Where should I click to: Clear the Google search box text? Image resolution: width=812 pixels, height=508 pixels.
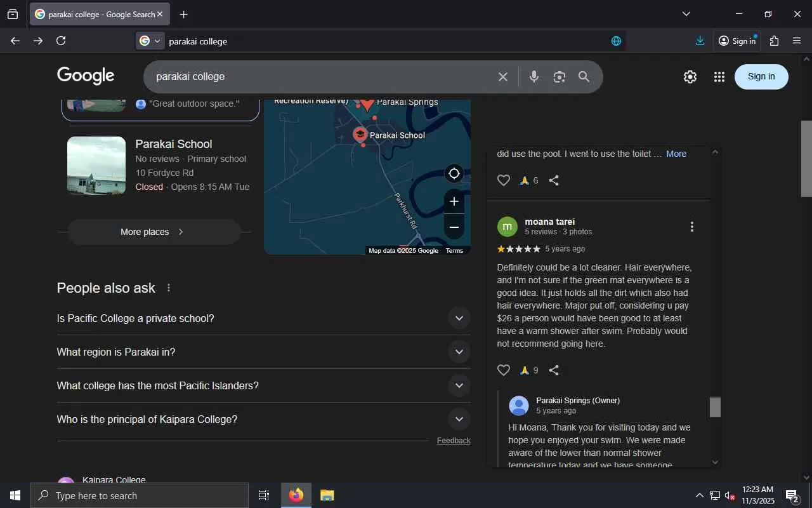click(503, 77)
